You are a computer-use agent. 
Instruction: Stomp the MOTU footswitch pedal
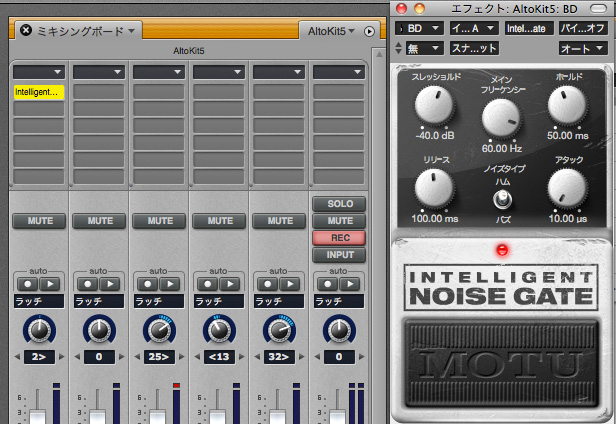(x=502, y=364)
